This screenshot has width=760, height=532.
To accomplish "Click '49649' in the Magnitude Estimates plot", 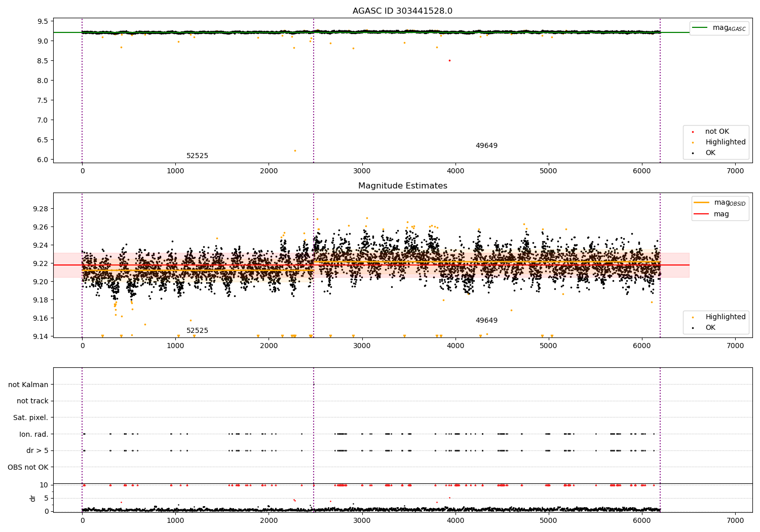I will (486, 321).
